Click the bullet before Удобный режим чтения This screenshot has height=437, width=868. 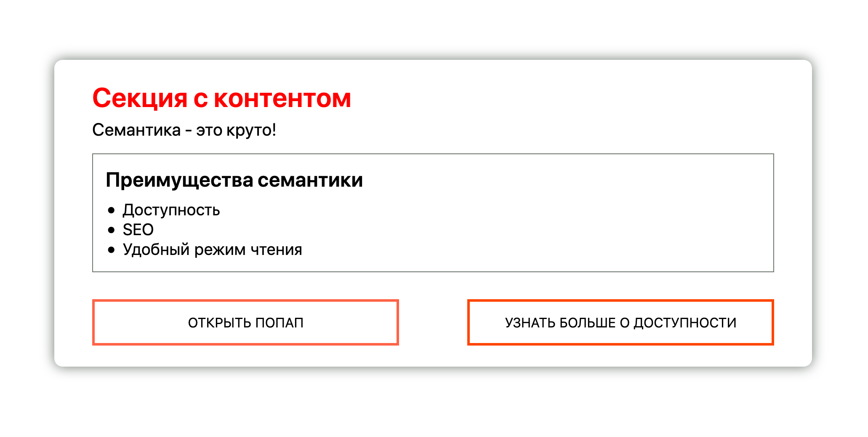point(111,250)
